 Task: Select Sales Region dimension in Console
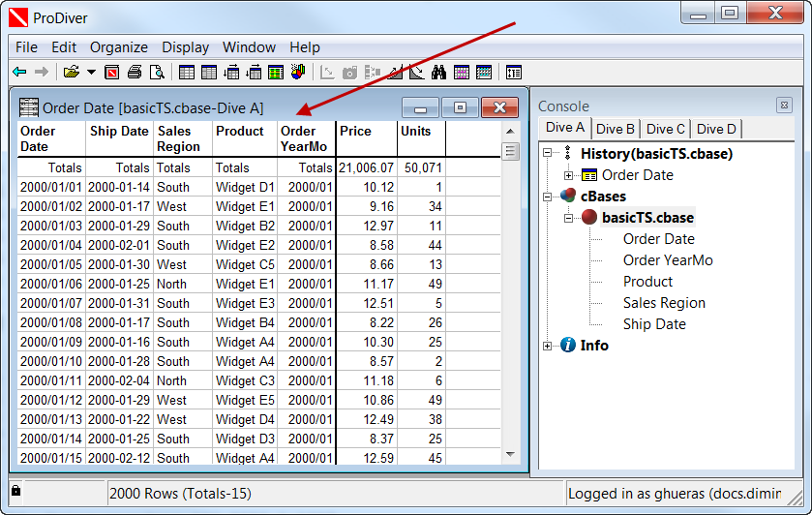point(664,303)
